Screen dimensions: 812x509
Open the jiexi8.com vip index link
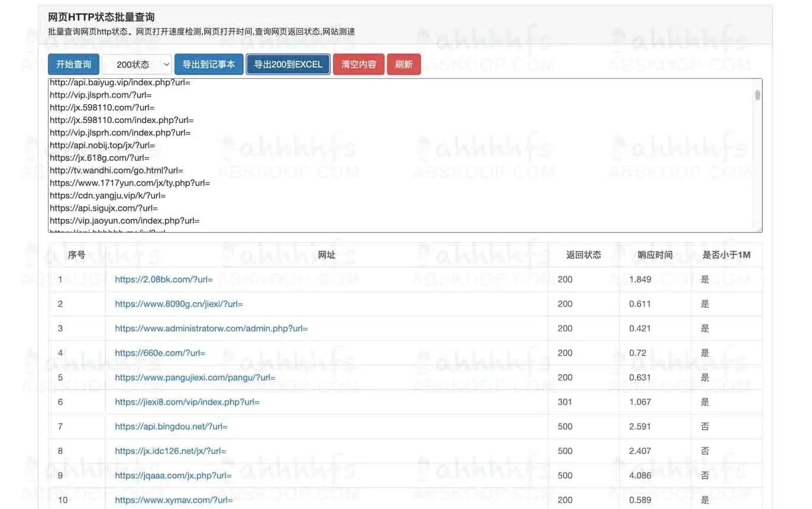187,402
